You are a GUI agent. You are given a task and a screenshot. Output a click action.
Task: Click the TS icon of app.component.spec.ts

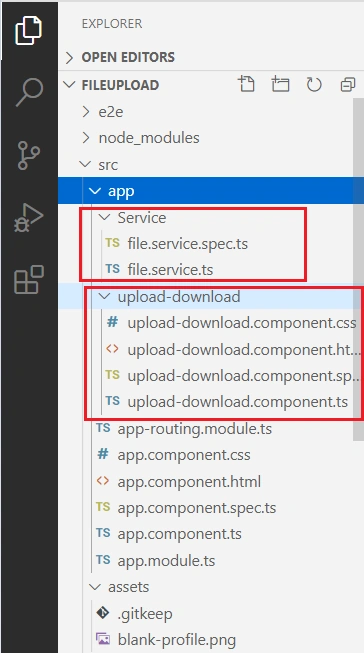pyautogui.click(x=103, y=507)
